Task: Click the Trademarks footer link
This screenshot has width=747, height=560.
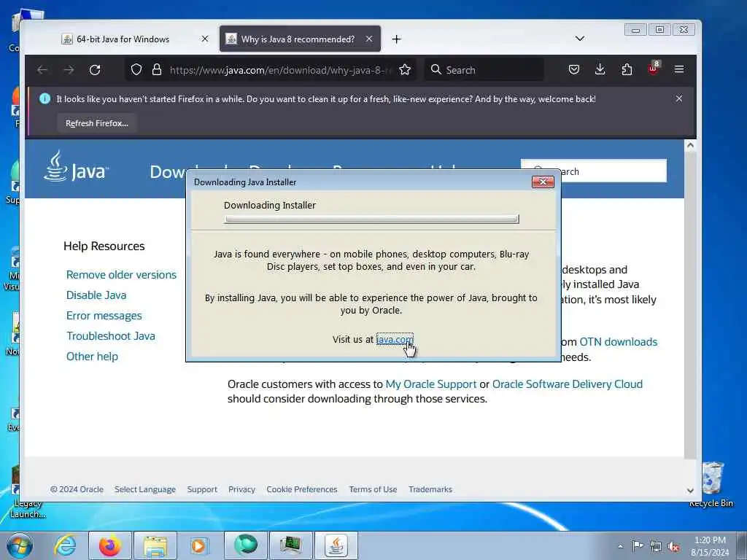Action: click(x=430, y=489)
